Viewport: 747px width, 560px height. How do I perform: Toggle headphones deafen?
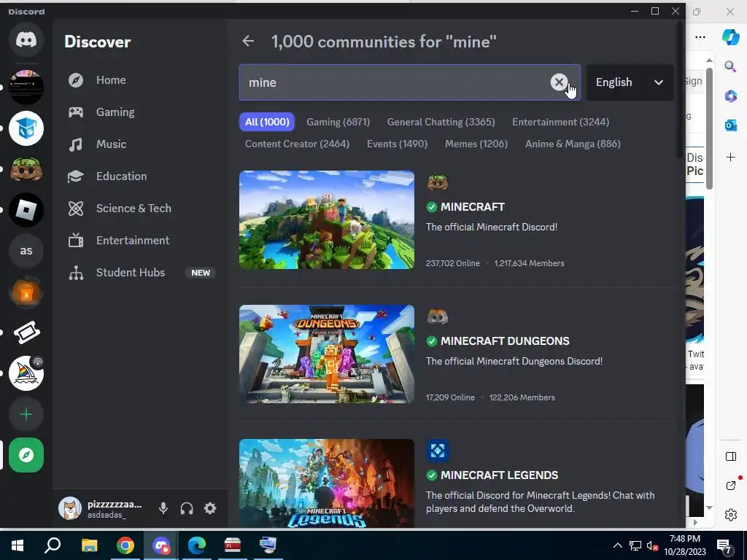[x=187, y=508]
